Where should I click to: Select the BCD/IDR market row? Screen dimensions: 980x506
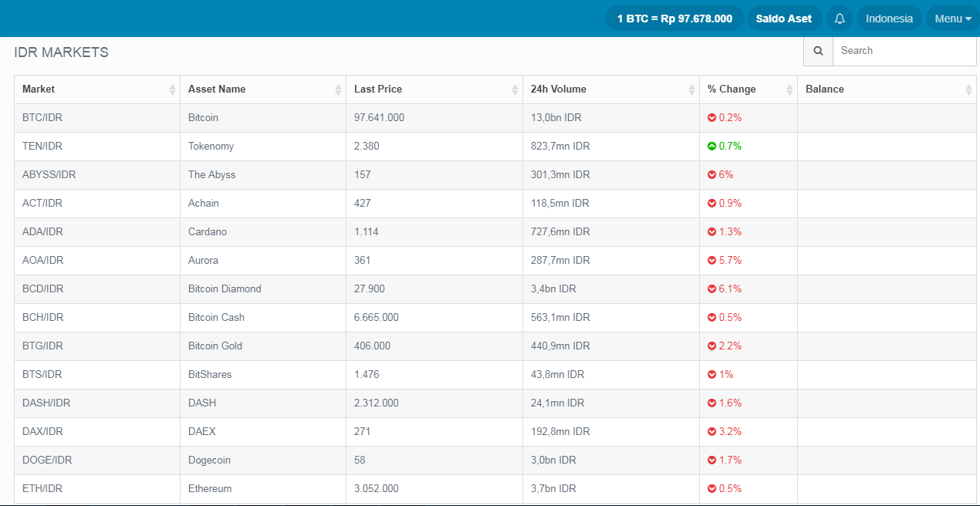[x=495, y=289]
